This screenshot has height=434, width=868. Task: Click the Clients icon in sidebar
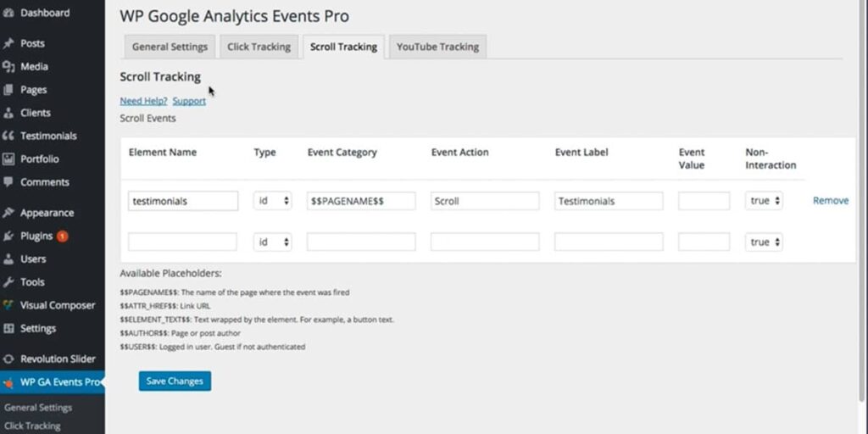point(8,113)
